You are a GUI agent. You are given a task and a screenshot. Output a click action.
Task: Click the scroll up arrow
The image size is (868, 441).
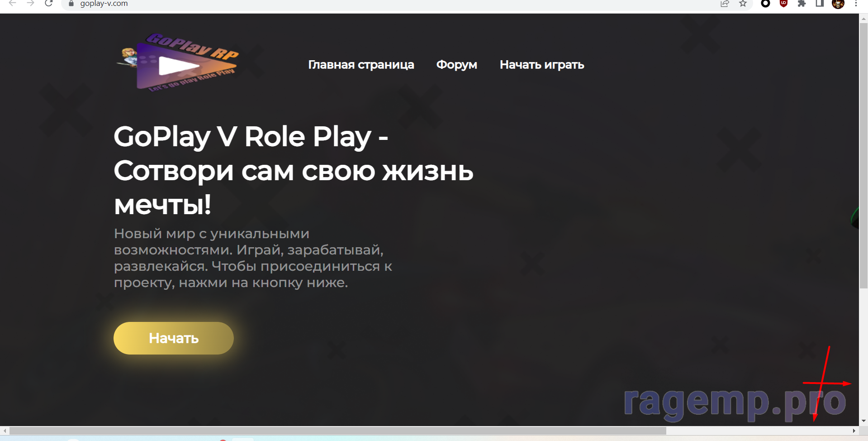point(863,18)
